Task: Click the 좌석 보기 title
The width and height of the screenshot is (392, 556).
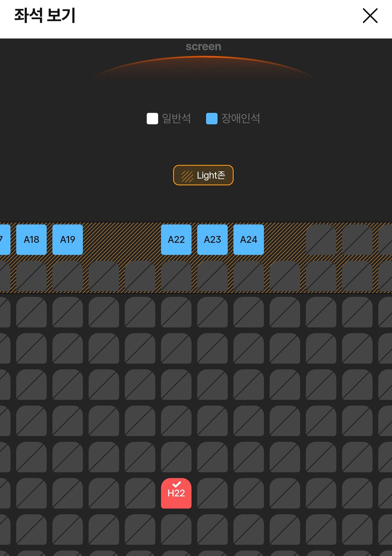Action: click(x=45, y=16)
